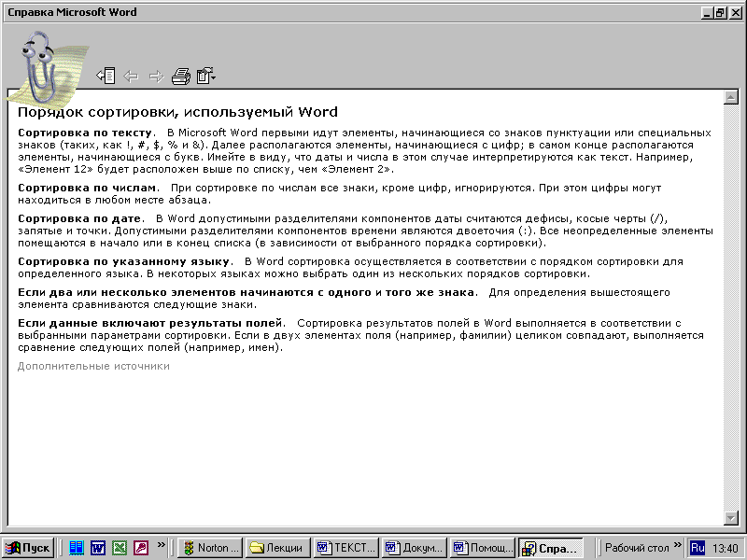Image resolution: width=747 pixels, height=560 pixels.
Task: Expand Рабочий стол toolbar chevron
Action: 678,544
